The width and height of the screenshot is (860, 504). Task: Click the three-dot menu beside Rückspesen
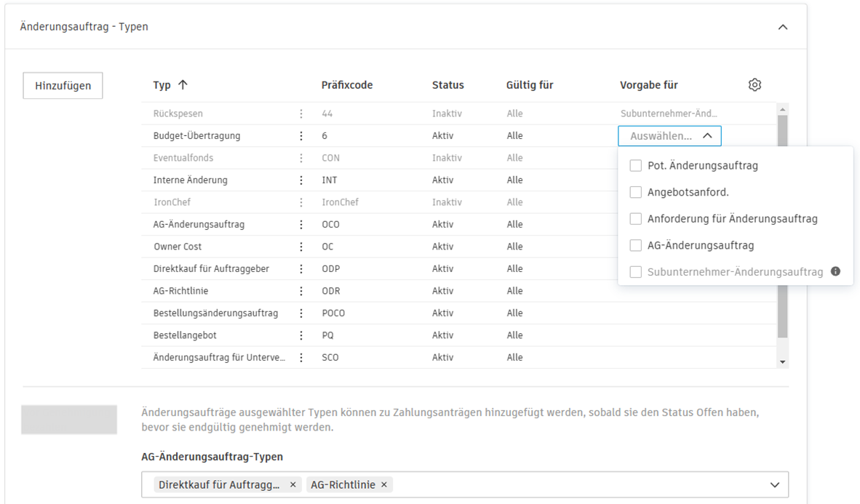(300, 113)
